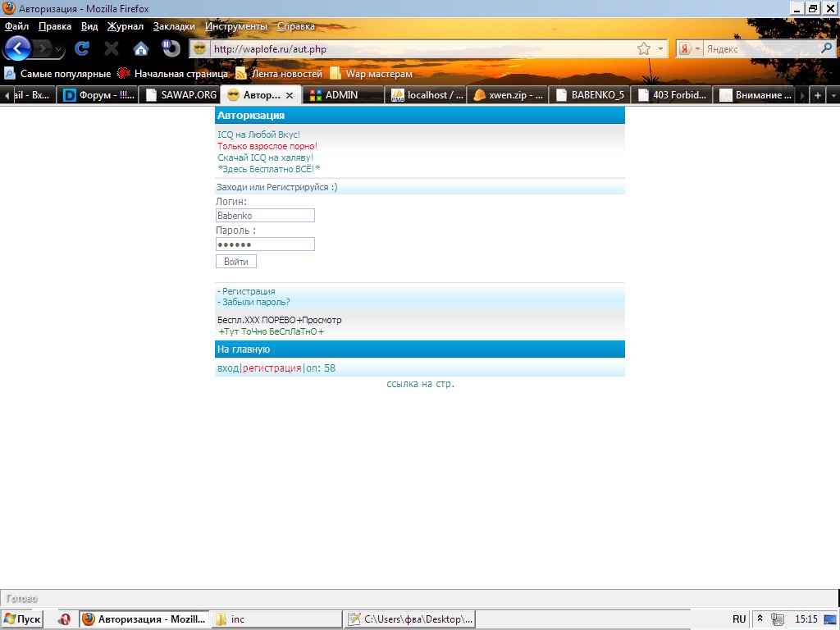Open the C:\Users Desktop Notepad taskbar item
Screen dimensions: 840x630
(410, 619)
